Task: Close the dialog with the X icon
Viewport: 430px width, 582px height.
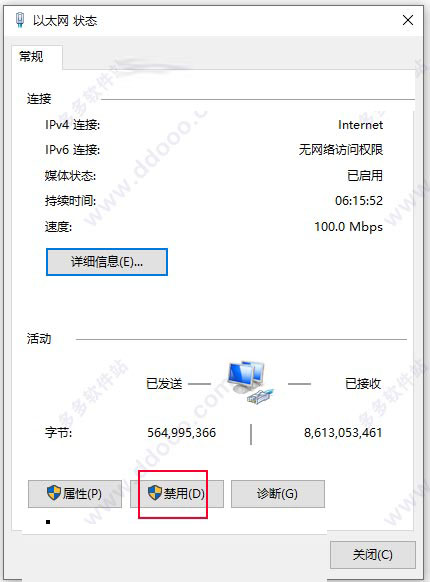Action: tap(408, 20)
